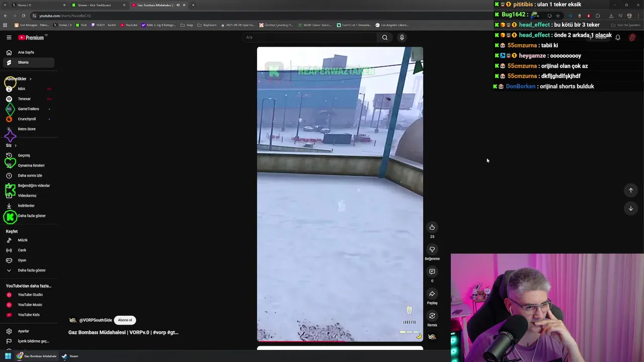Viewport: 644px width, 362px height.
Task: Dislike the Short (Beğenme)
Action: [x=432, y=249]
